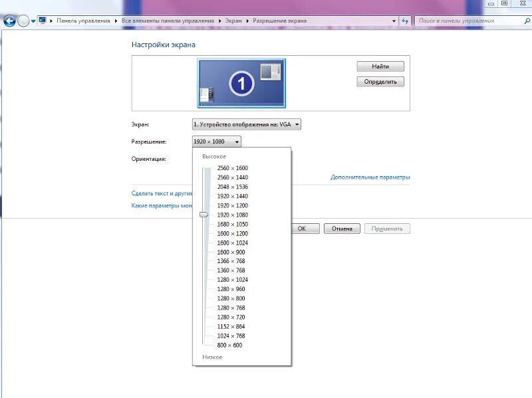Select resolution 1280 × 960
The width and height of the screenshot is (532, 398).
[x=231, y=289]
